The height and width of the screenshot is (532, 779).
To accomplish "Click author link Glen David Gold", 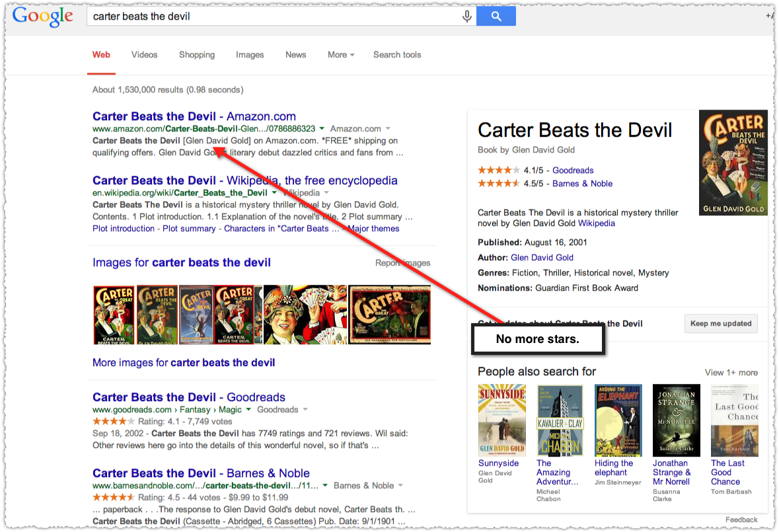I will point(542,257).
